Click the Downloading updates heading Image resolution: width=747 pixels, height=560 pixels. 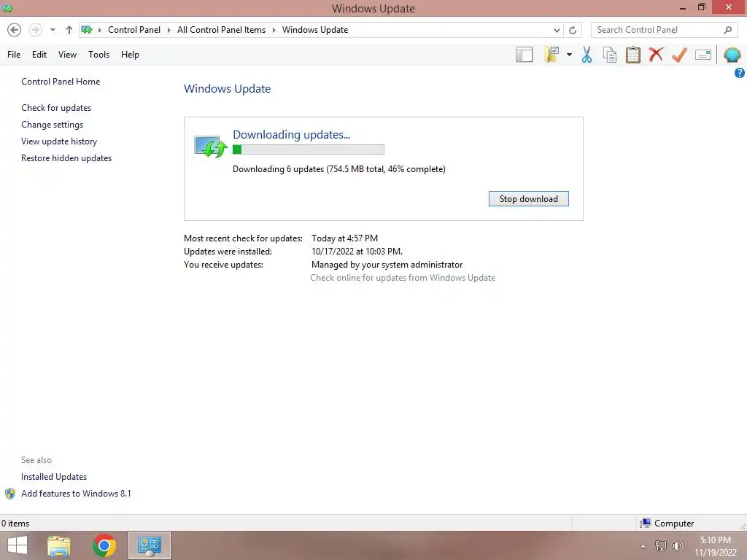[291, 135]
